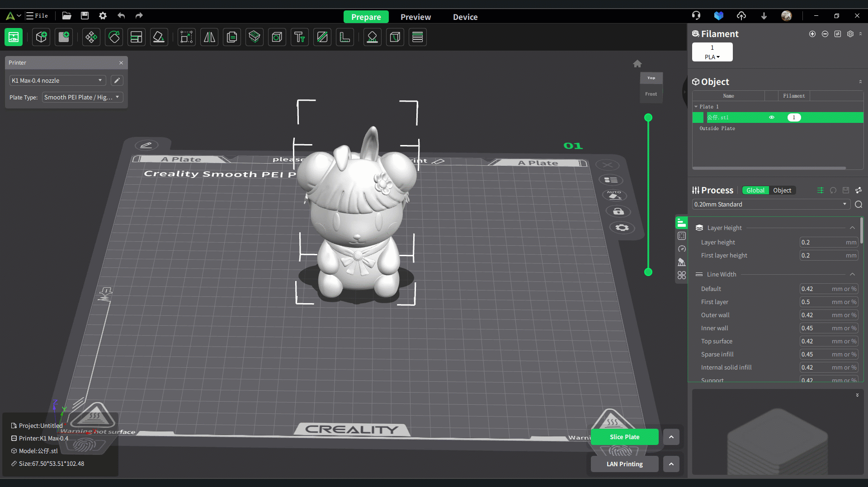Select the Mirror tool
Screen dimensions: 868x487
tap(209, 37)
